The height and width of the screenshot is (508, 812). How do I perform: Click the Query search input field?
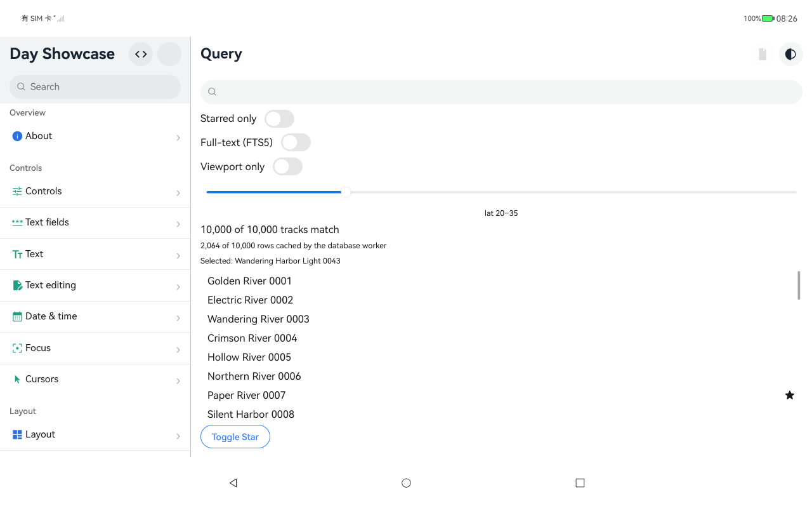pos(501,92)
